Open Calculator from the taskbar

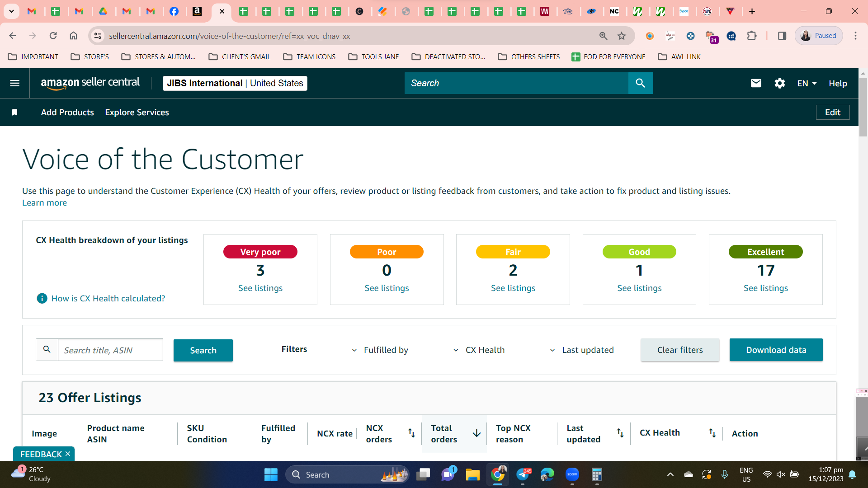pos(597,474)
